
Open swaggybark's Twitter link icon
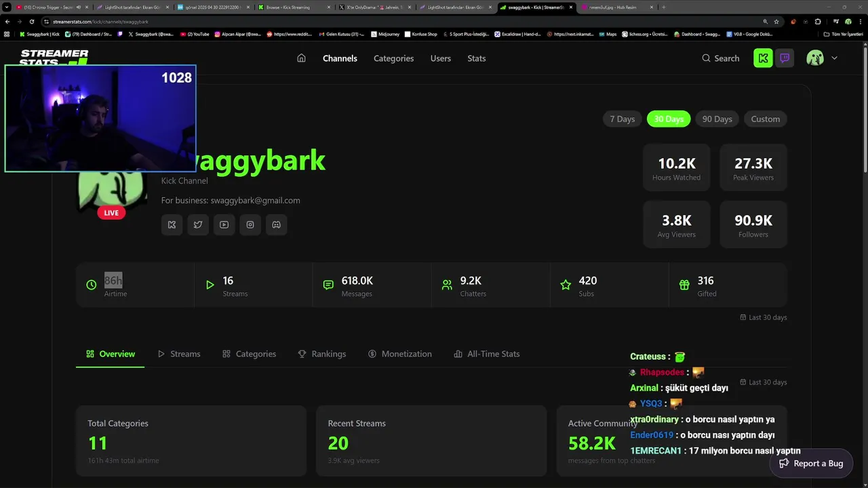click(198, 224)
